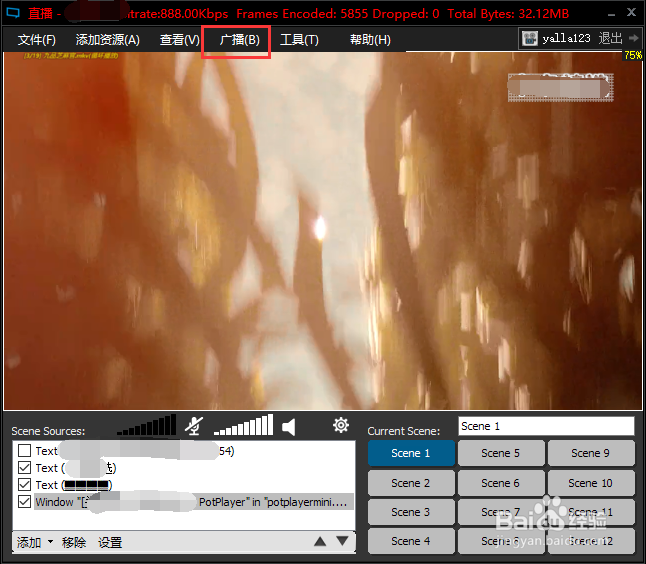Viewport: 646px width, 564px height.
Task: Open the 帮助(H) help menu
Action: [x=370, y=40]
